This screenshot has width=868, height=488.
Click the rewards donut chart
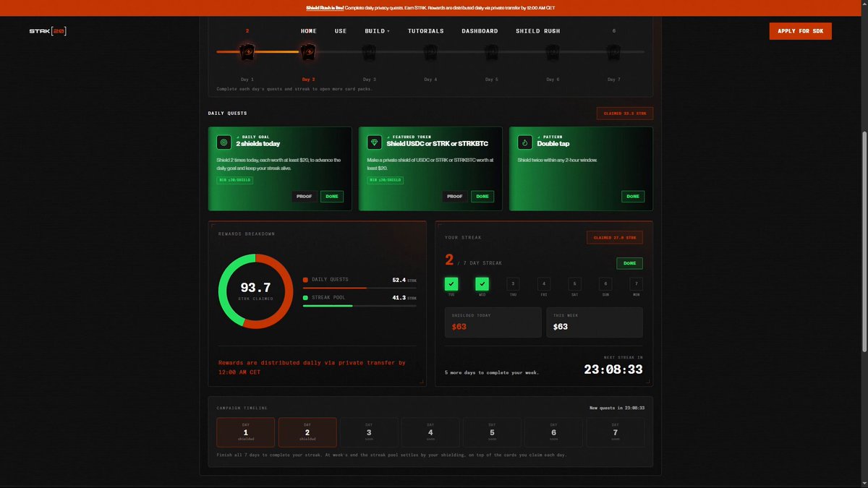point(255,291)
